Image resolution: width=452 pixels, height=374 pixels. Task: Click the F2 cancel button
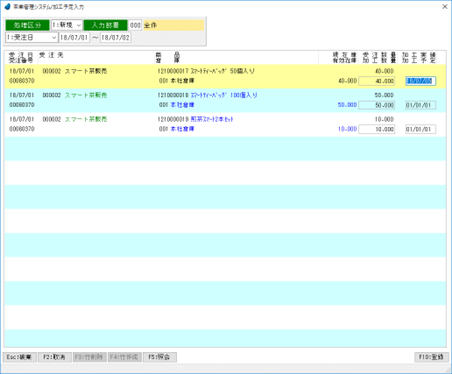(x=55, y=357)
